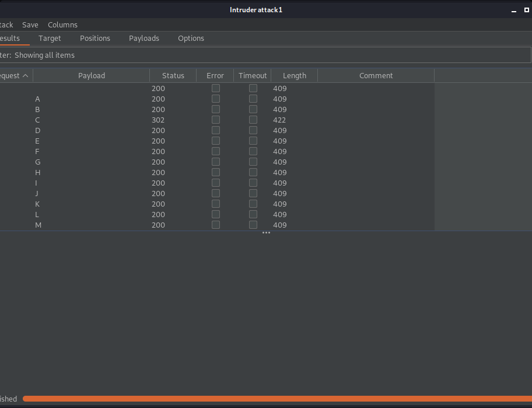Select the row with payload M
This screenshot has height=408, width=532.
coord(217,225)
